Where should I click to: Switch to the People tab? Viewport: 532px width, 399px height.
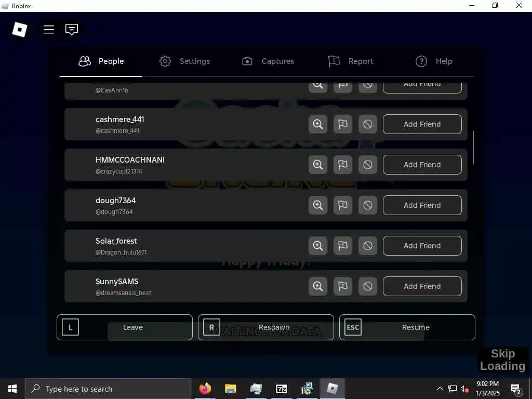click(101, 61)
